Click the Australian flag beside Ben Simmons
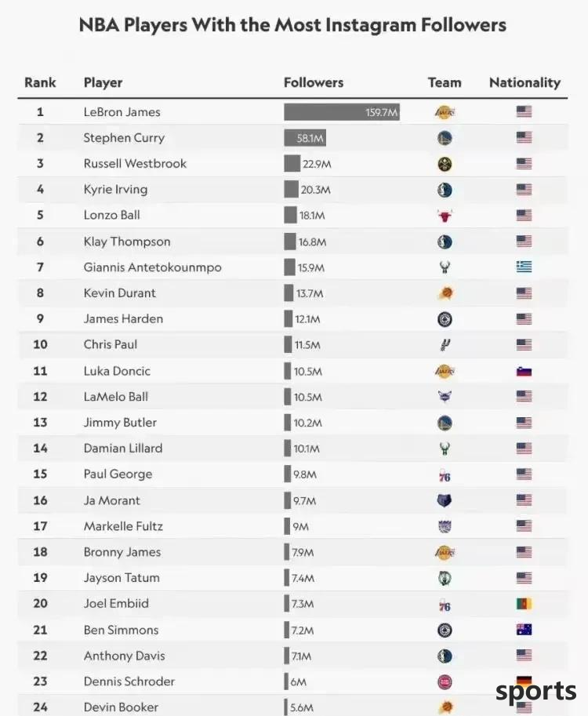 coord(524,630)
